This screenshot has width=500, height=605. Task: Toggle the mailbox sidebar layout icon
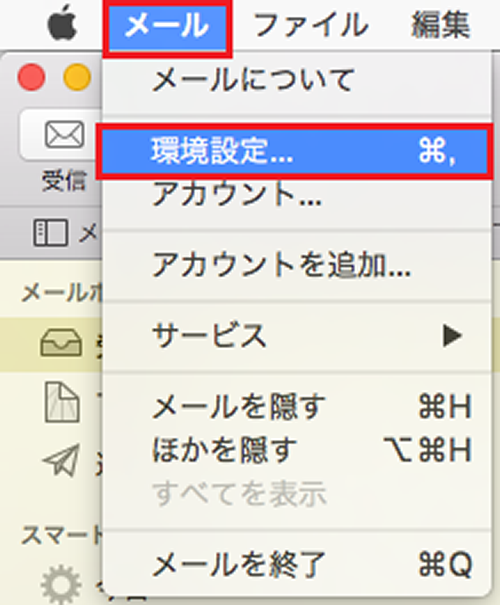coord(51,233)
